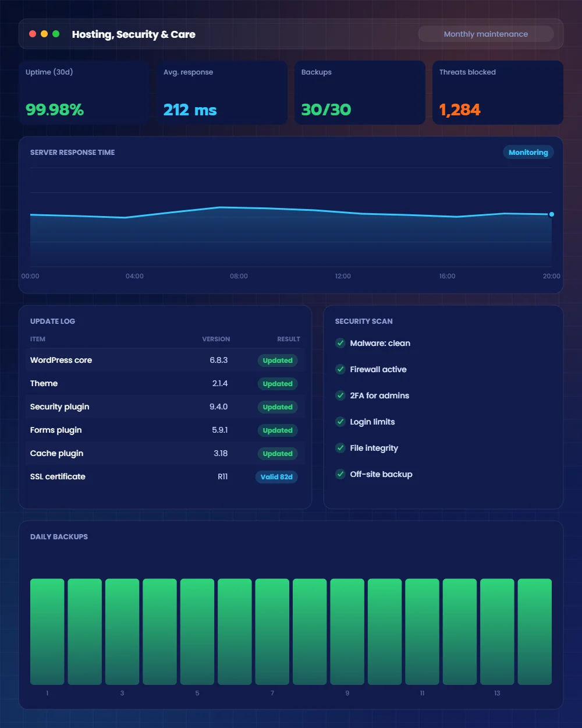
Task: Click the day 5 backup bar
Action: click(x=197, y=632)
